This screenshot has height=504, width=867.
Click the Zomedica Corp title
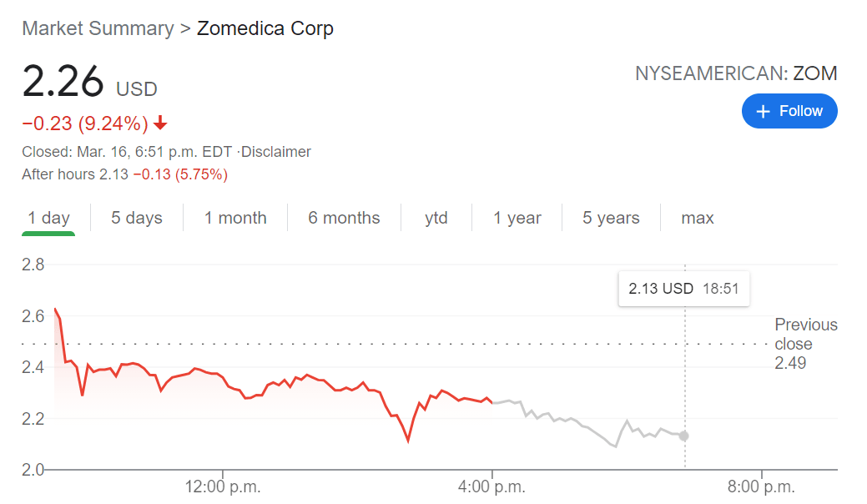point(265,28)
